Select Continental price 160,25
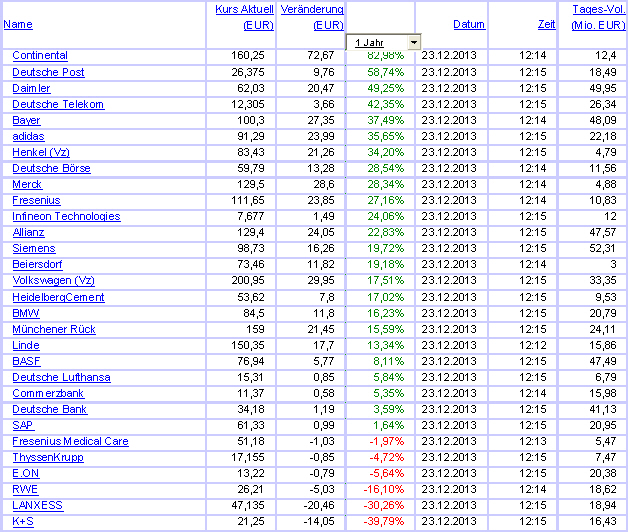Screen dimensions: 630x532 click(x=248, y=55)
